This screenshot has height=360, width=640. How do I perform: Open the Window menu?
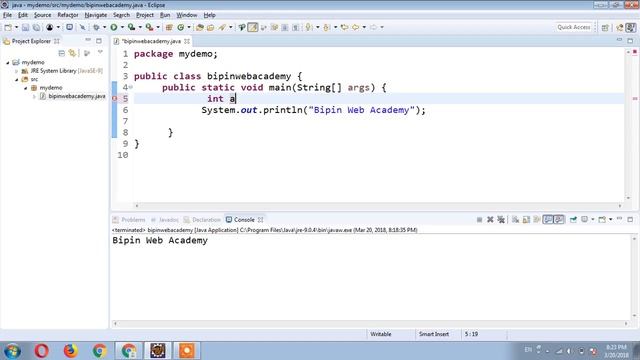[x=187, y=15]
